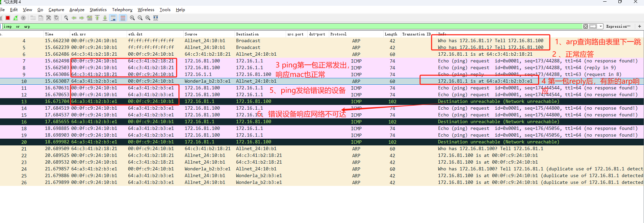Image resolution: width=644 pixels, height=223 pixels.
Task: Sort by the Length column header
Action: [x=392, y=34]
